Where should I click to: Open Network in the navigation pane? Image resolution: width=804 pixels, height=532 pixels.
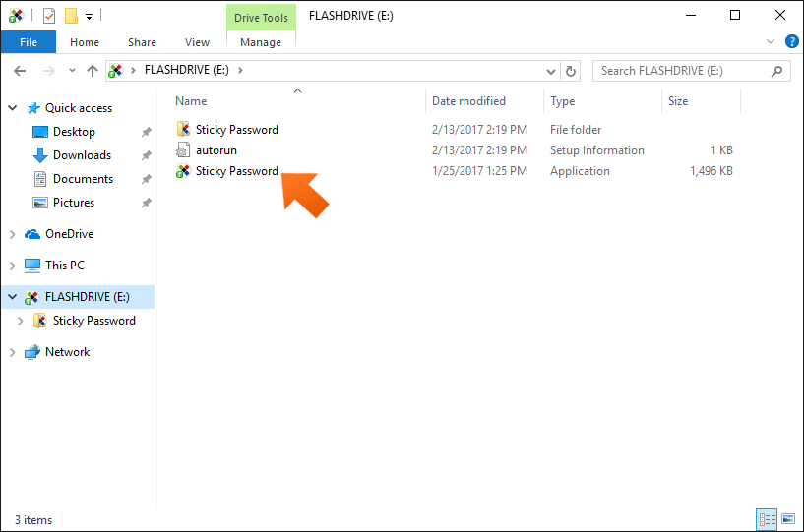point(67,352)
